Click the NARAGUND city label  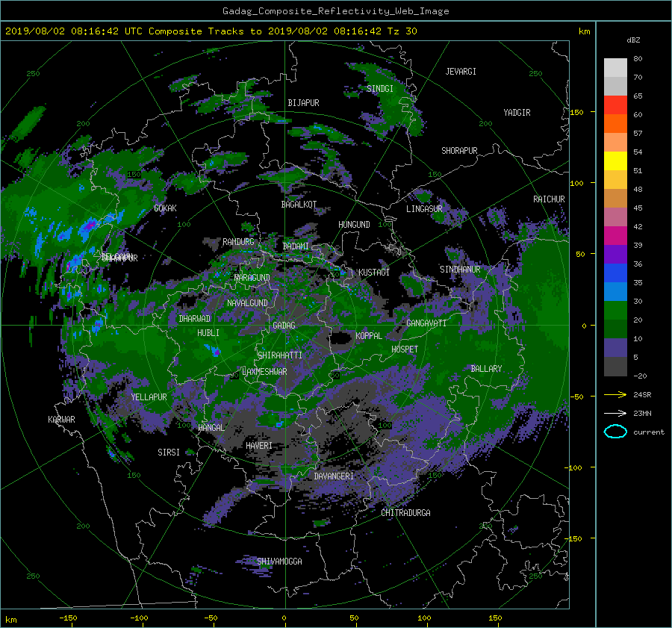point(252,278)
